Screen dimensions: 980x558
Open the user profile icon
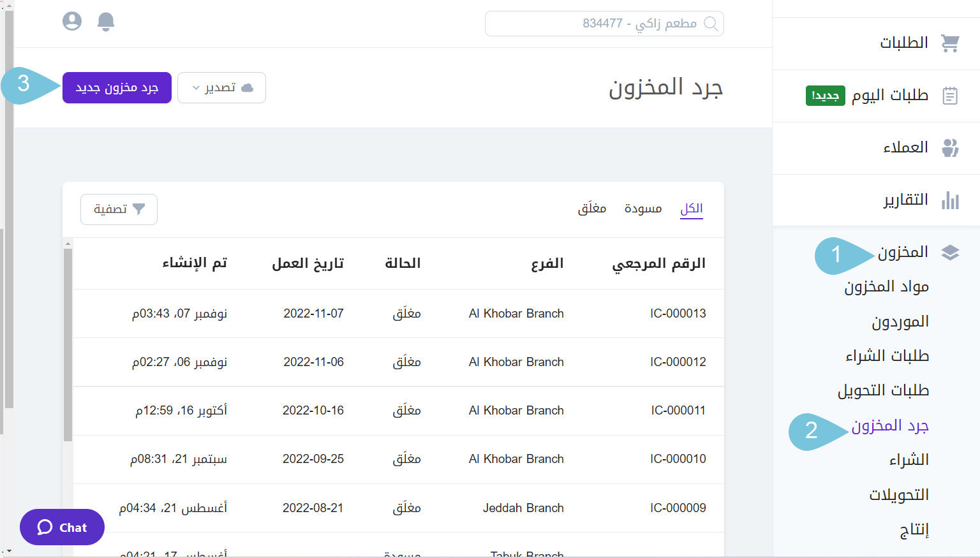click(72, 20)
